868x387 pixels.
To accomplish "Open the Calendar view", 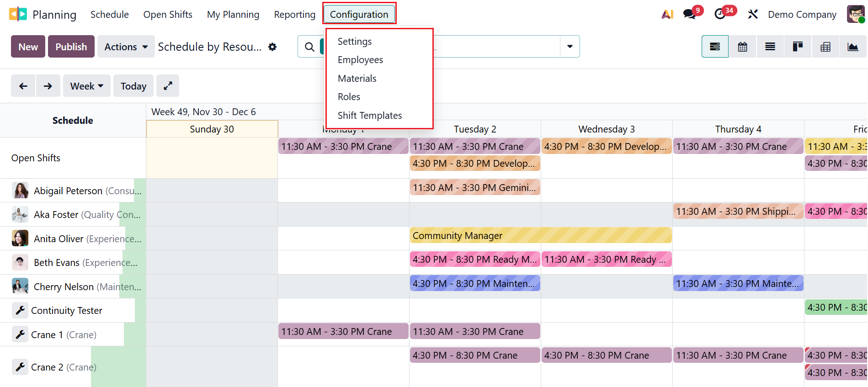I will pyautogui.click(x=743, y=47).
